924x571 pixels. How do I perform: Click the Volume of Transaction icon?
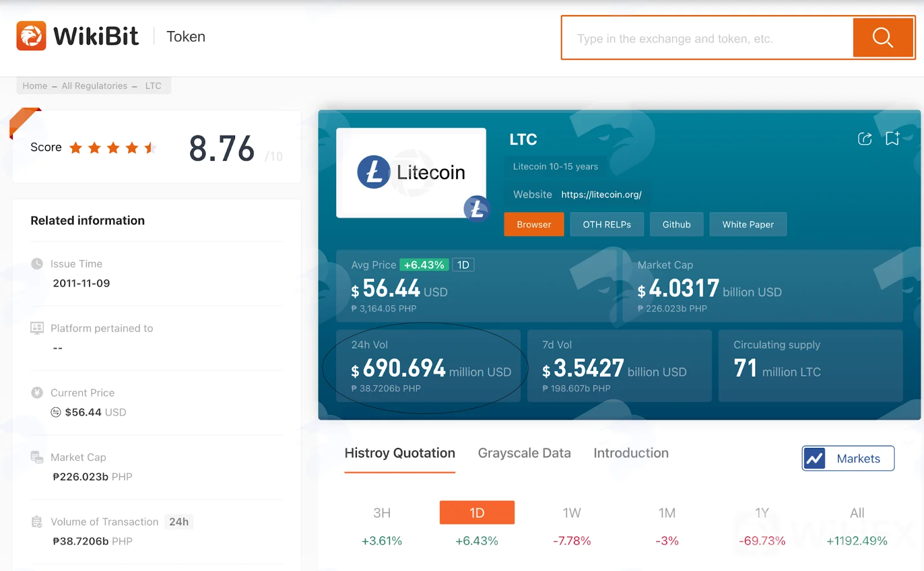[x=37, y=522]
